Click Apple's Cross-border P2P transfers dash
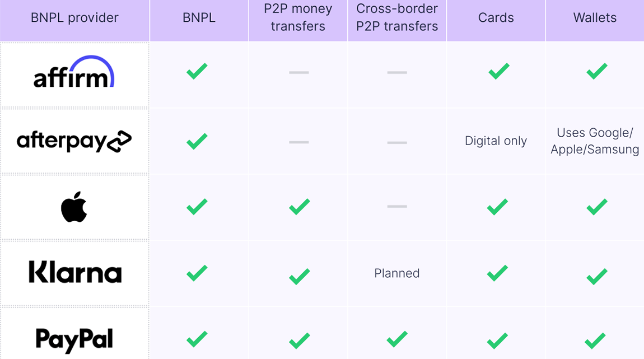The width and height of the screenshot is (644, 359). [x=397, y=207]
